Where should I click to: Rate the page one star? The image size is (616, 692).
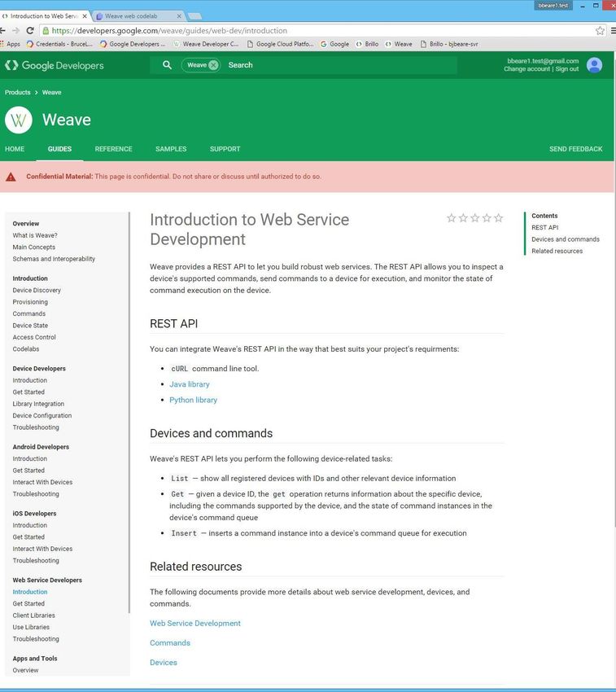[451, 217]
